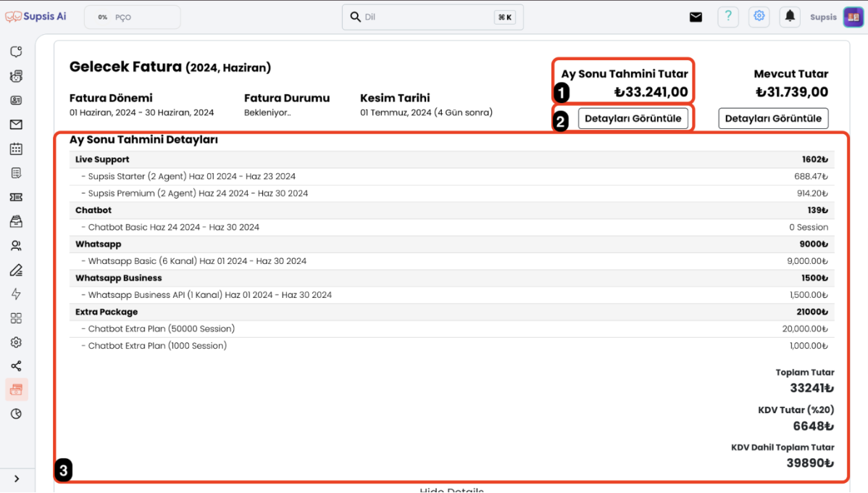Click the KDV Dahil Toplam 39890₺ value
The height and width of the screenshot is (493, 868).
(810, 463)
